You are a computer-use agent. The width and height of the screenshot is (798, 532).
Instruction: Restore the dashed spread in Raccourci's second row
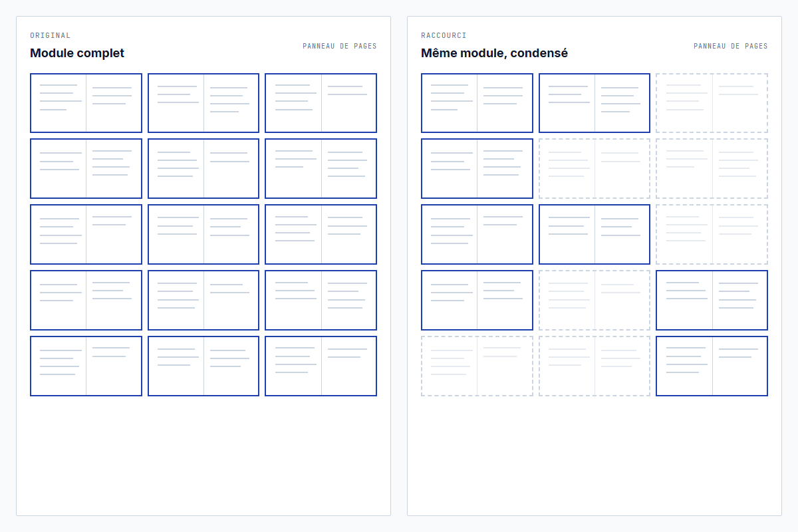[594, 168]
